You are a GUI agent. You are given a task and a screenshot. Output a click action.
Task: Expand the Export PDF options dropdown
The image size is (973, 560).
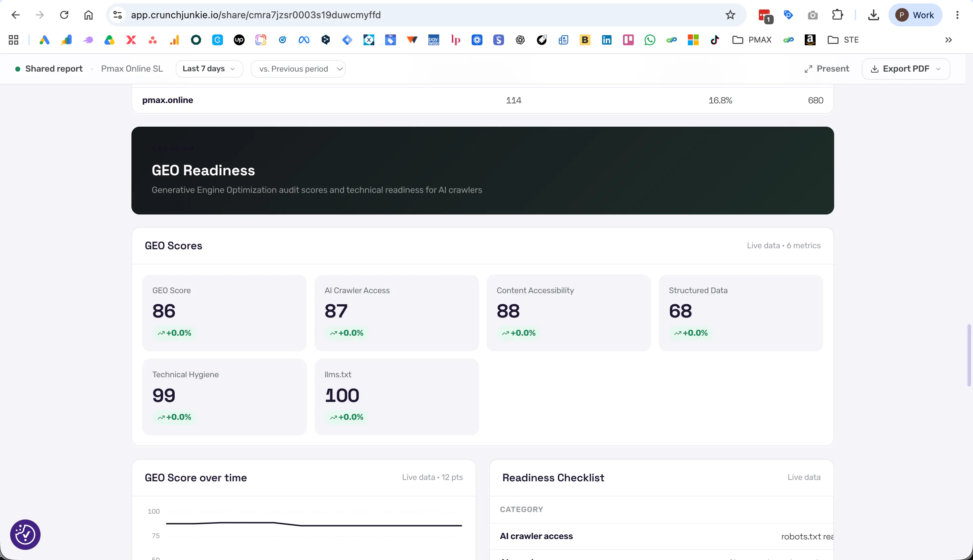[x=906, y=69]
